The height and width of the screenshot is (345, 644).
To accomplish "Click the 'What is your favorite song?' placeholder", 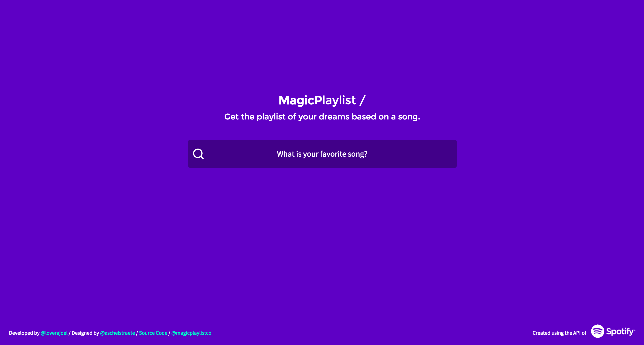I will click(322, 154).
